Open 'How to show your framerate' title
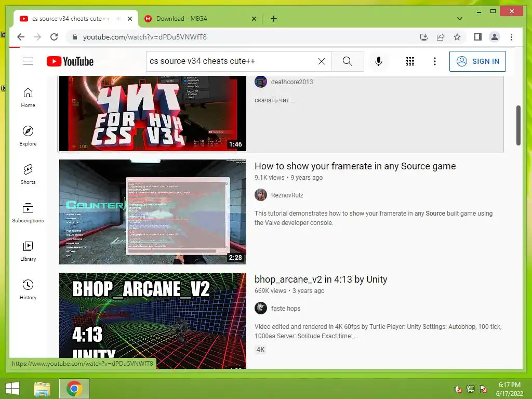This screenshot has width=532, height=399. click(355, 166)
